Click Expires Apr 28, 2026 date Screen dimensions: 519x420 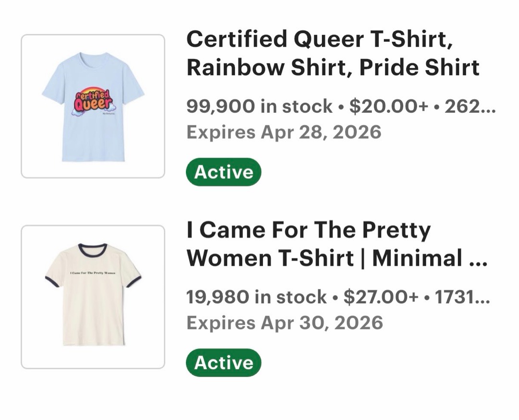pyautogui.click(x=284, y=132)
